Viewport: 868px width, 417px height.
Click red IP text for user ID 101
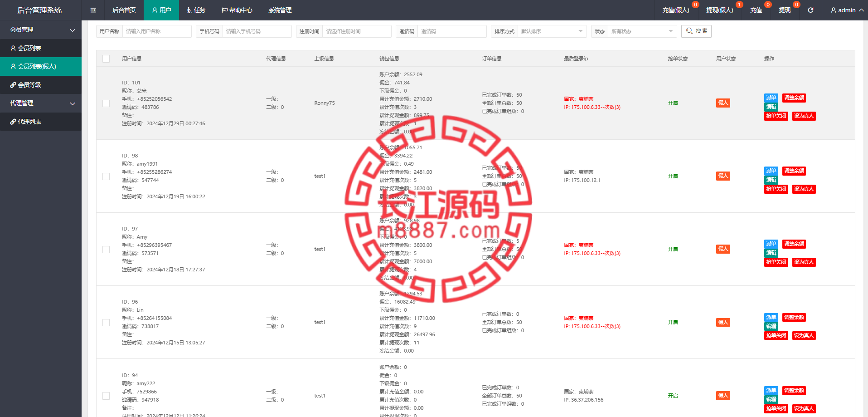[592, 107]
